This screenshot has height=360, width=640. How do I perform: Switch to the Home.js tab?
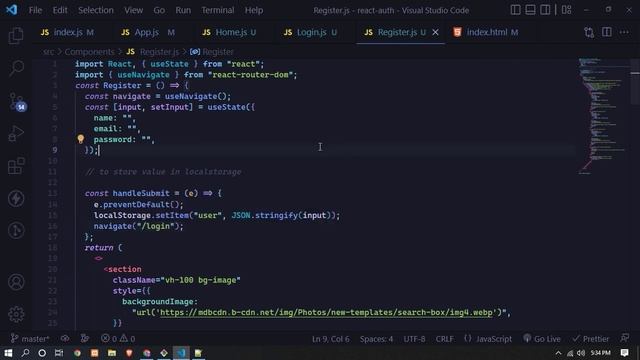[x=229, y=32]
